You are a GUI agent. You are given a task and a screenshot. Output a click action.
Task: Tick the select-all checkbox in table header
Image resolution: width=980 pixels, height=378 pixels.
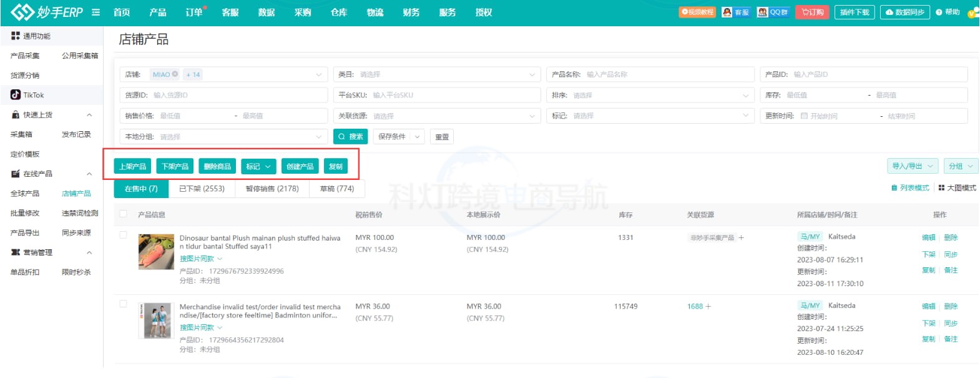[x=123, y=214]
